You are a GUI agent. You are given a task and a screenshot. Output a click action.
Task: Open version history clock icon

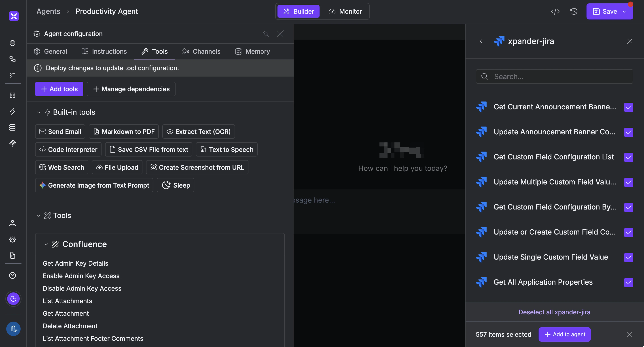(574, 11)
